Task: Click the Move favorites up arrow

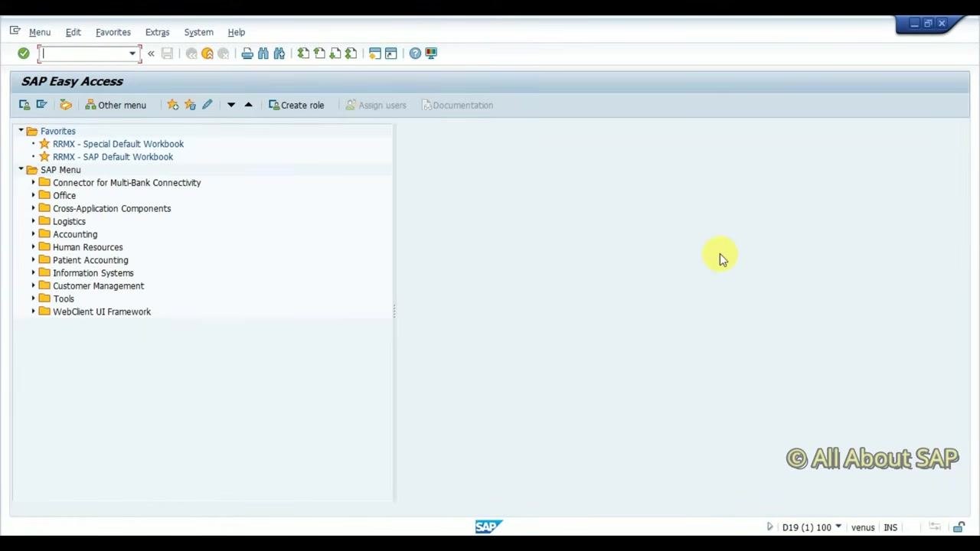Action: coord(248,105)
